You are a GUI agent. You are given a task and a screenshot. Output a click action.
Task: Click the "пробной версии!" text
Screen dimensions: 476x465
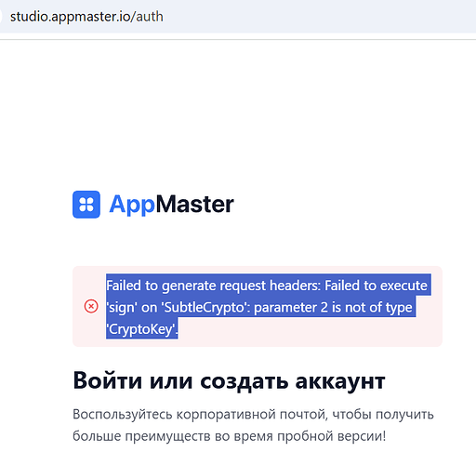pyautogui.click(x=332, y=436)
